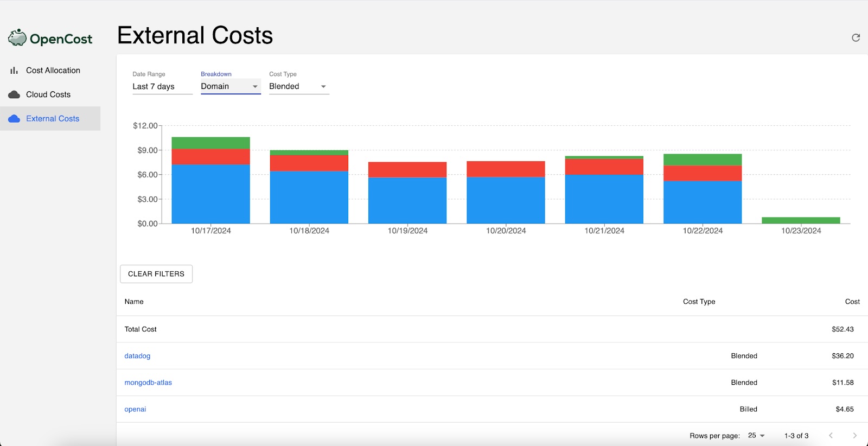Screen dimensions: 868x446
Task: Open the Cost Allocation menu item
Action: pyautogui.click(x=53, y=71)
